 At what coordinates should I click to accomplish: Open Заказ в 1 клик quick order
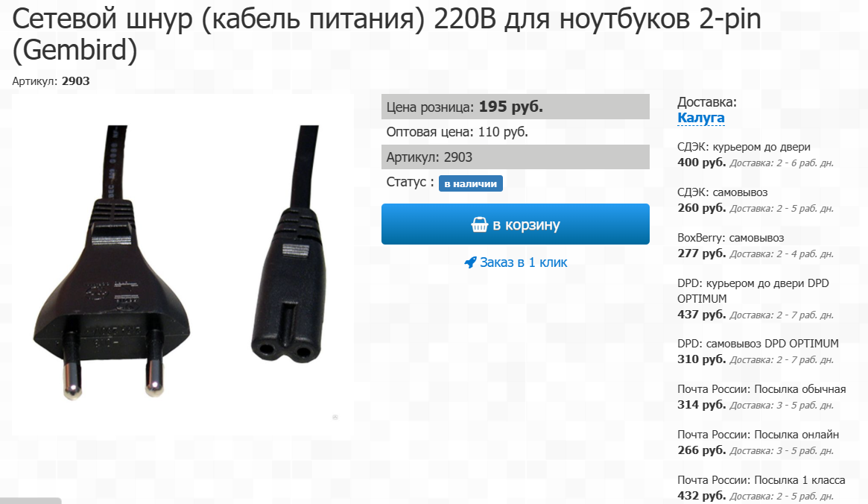[x=516, y=262]
